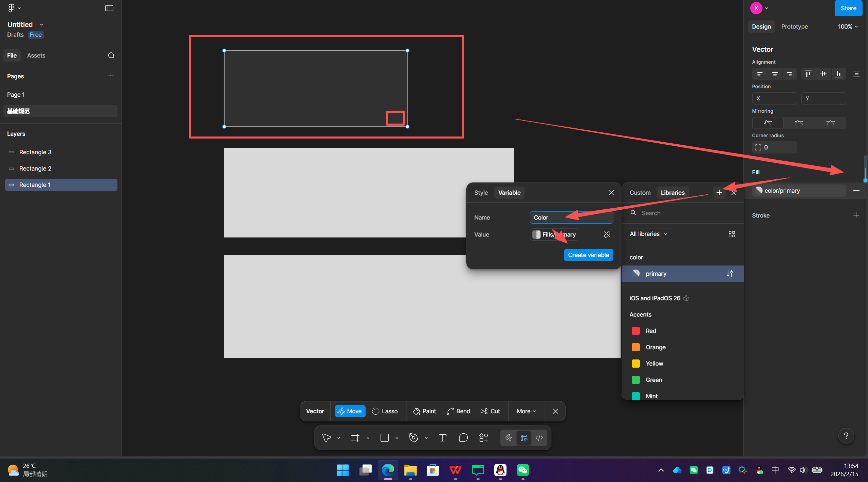Screen dimensions: 868x482
Task: Toggle the sidebar panel layout icon
Action: [x=109, y=8]
